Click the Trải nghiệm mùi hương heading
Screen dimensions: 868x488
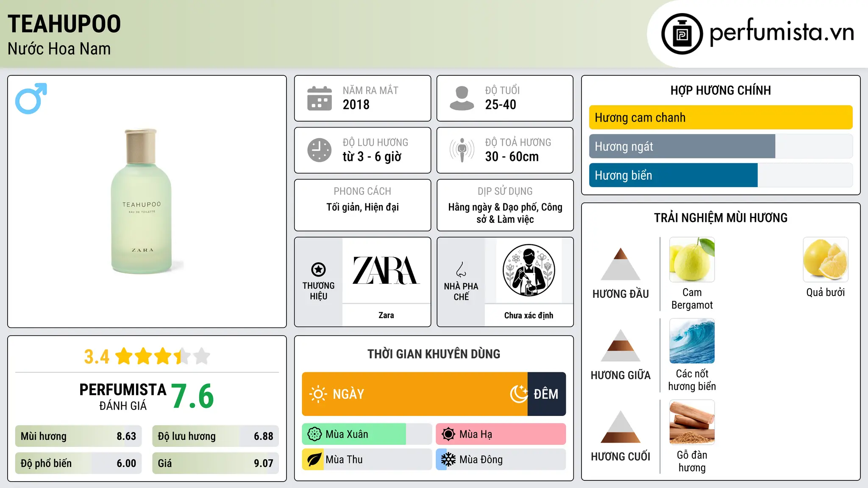coord(721,218)
